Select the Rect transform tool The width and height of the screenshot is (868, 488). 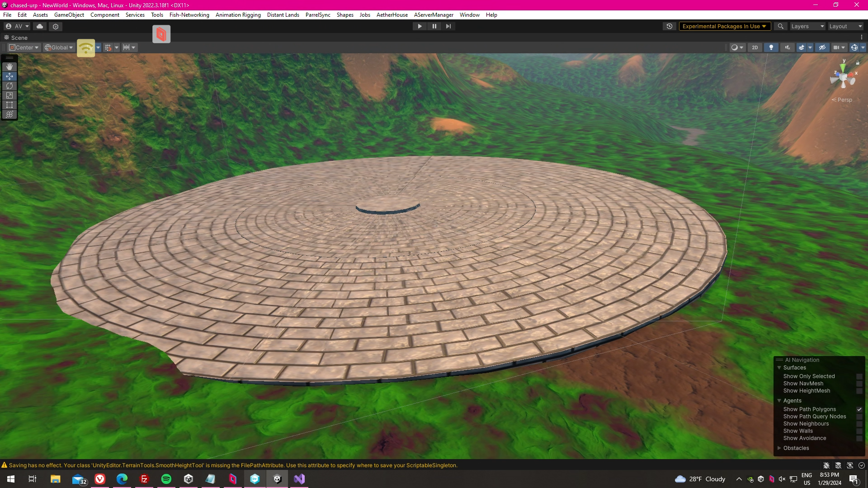click(x=9, y=105)
